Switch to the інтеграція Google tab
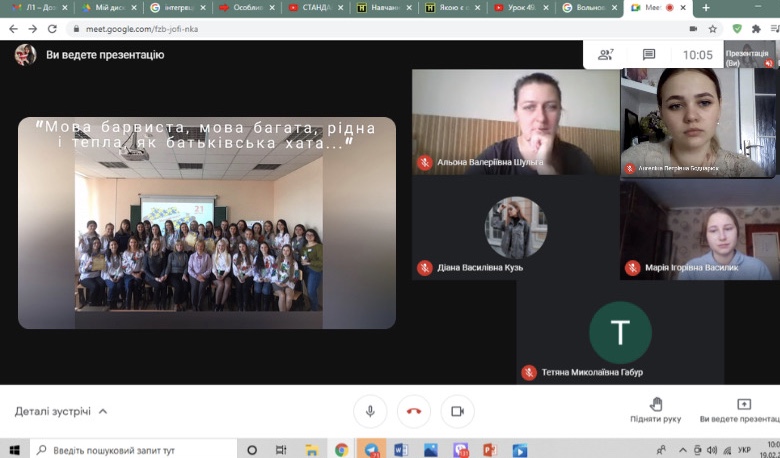 click(x=177, y=8)
